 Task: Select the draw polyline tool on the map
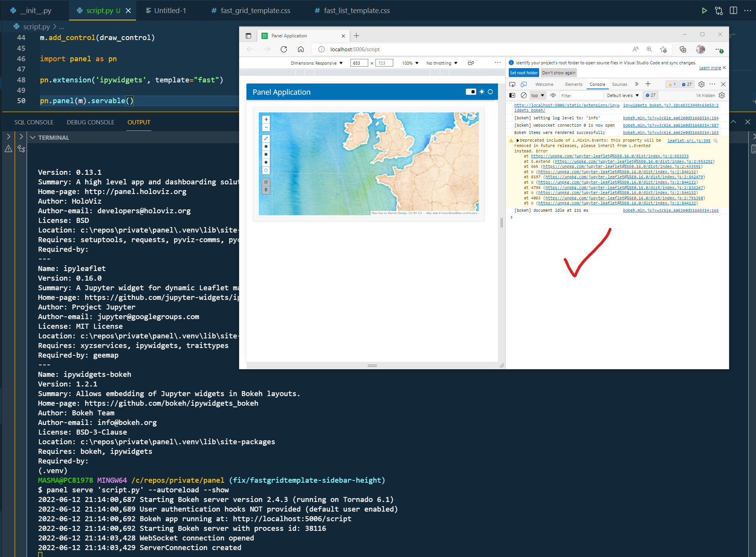[x=266, y=138]
